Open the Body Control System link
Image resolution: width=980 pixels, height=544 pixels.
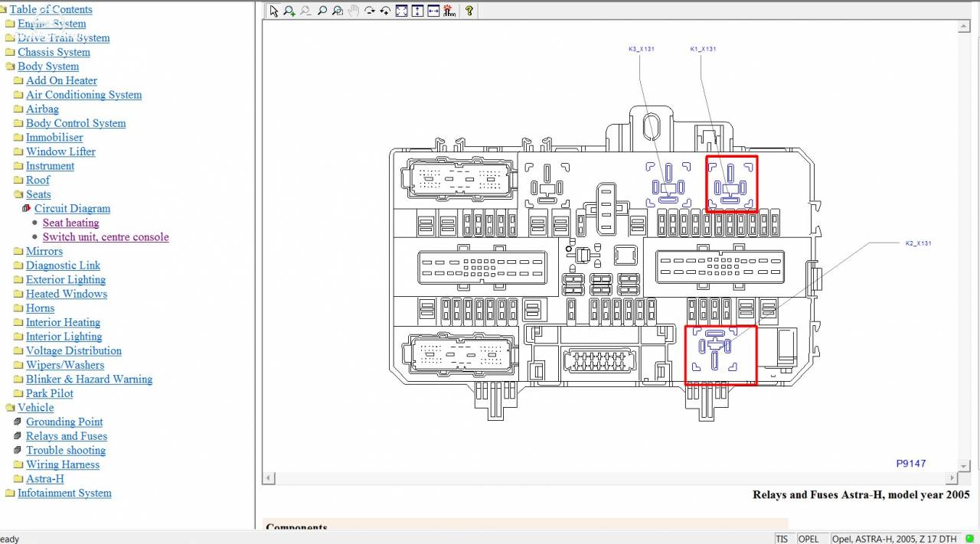click(76, 123)
